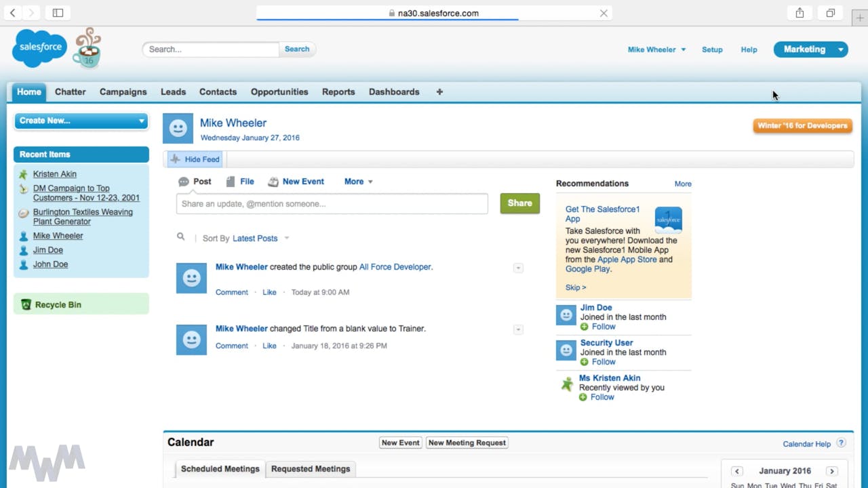Click the Calendar Help question mark icon
This screenshot has height=488, width=868.
pyautogui.click(x=841, y=443)
